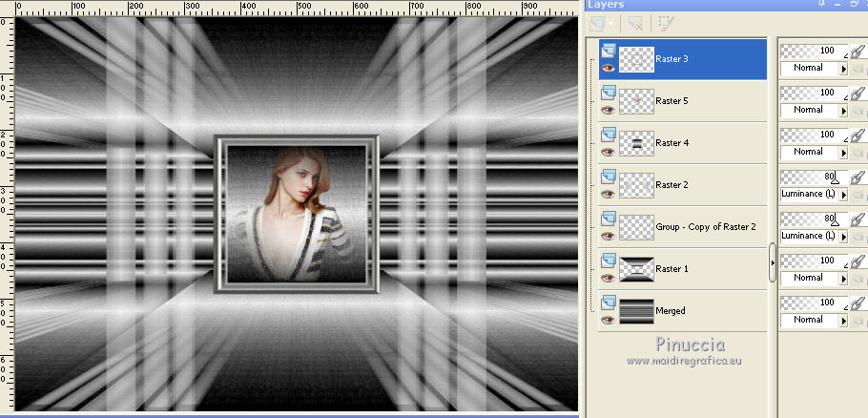Hide the Merged layer via eye icon
868x418 pixels.
[609, 321]
